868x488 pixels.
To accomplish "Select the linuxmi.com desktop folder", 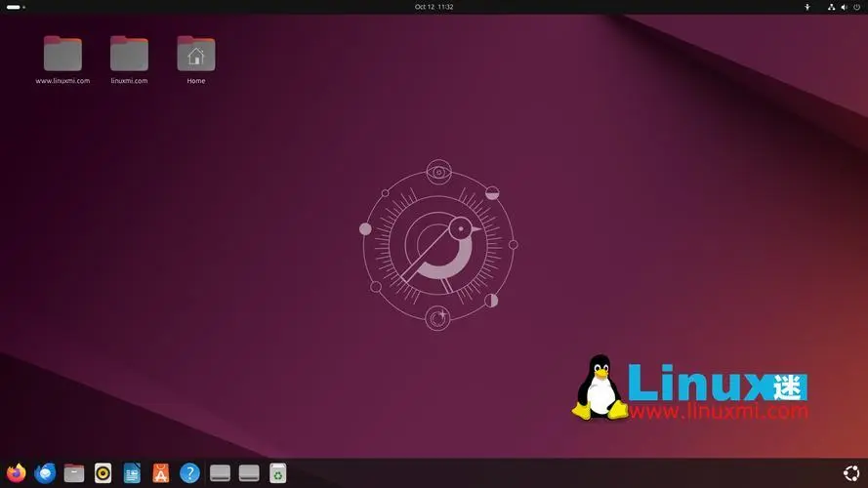I will tap(129, 60).
